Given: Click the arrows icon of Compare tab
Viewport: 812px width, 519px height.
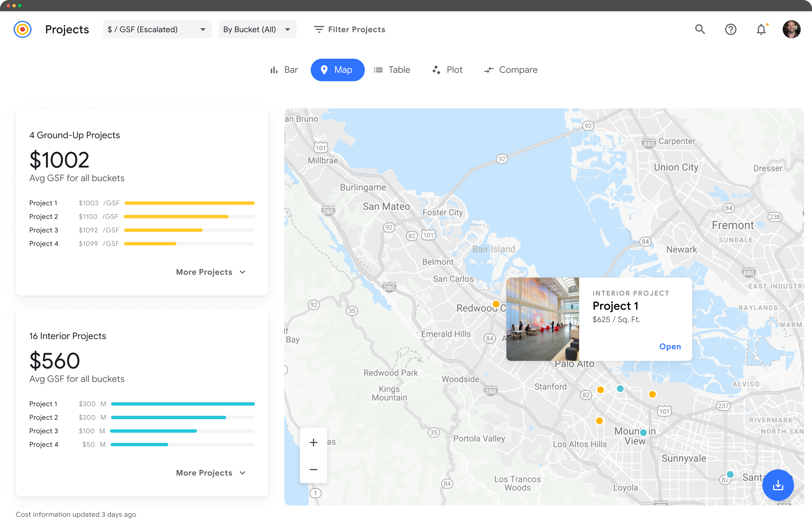Looking at the screenshot, I should tap(489, 70).
